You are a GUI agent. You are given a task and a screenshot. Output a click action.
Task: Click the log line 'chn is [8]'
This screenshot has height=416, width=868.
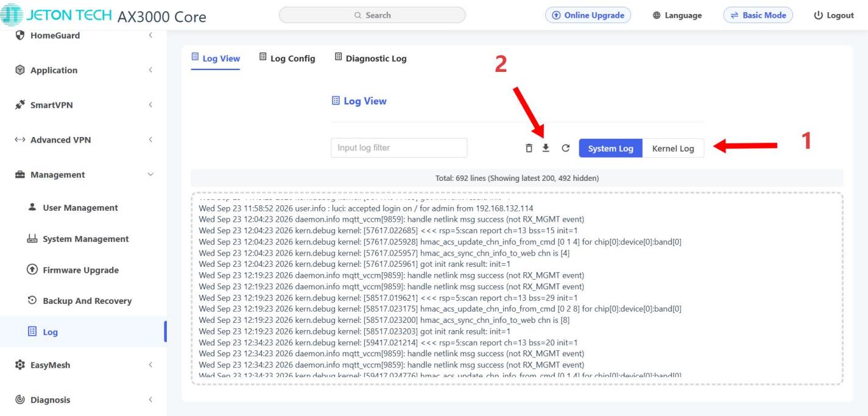[384, 320]
